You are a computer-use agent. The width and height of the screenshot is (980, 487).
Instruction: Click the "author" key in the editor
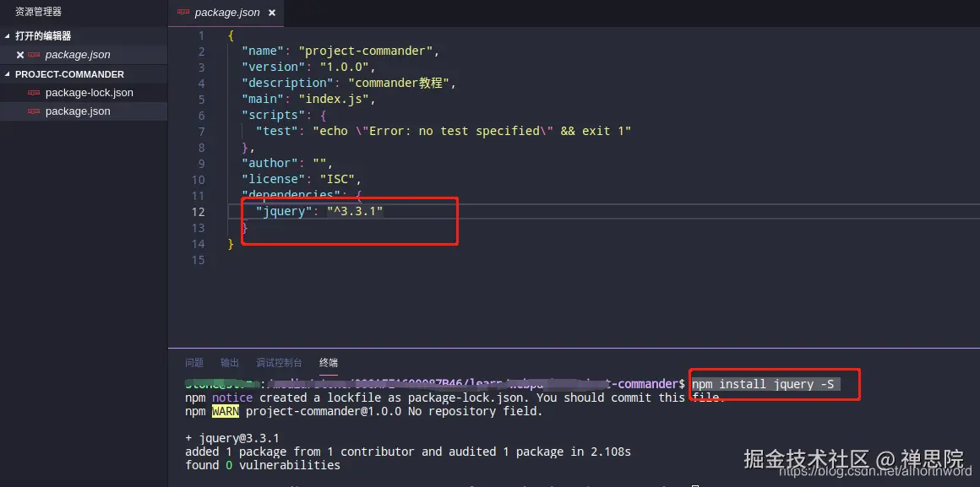269,164
